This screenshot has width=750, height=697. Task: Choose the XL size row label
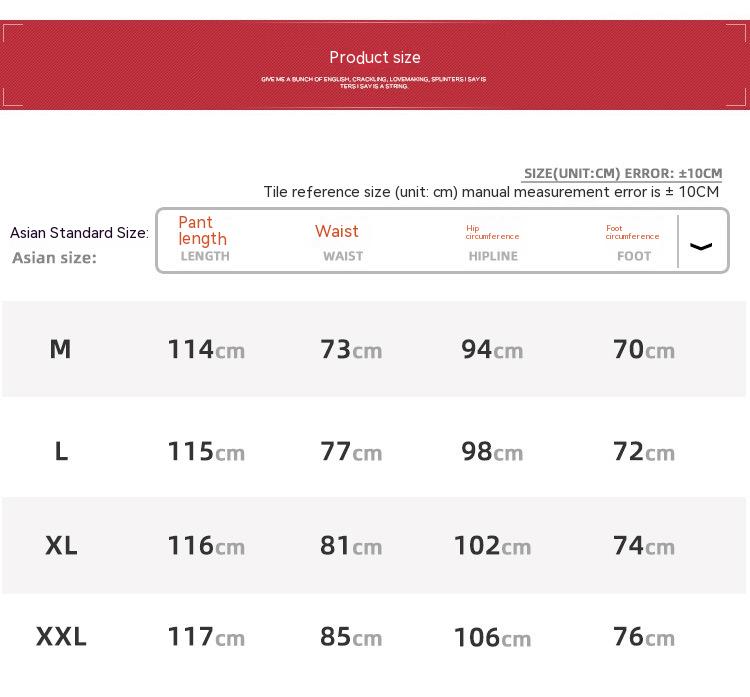(x=61, y=545)
